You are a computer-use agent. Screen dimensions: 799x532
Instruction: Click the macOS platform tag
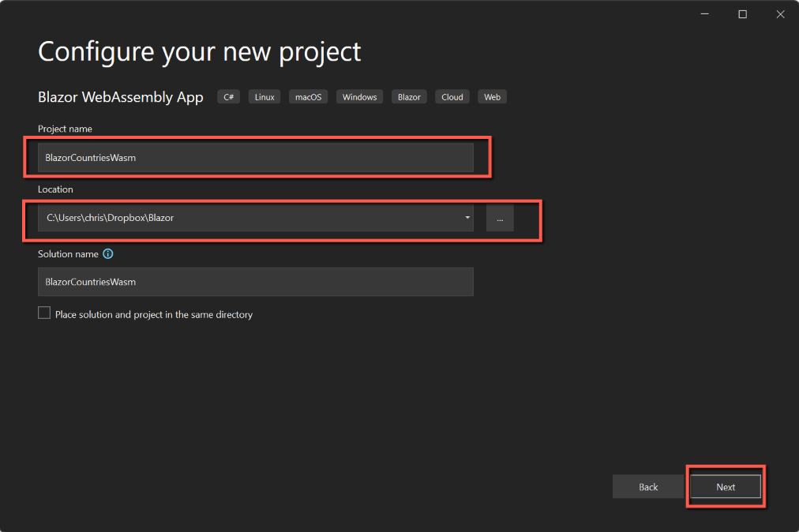(309, 97)
